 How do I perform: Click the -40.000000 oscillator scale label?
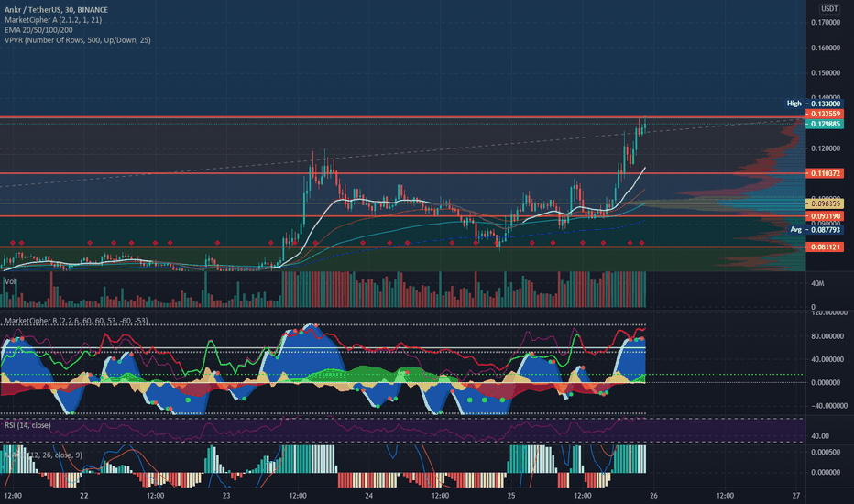coord(827,406)
